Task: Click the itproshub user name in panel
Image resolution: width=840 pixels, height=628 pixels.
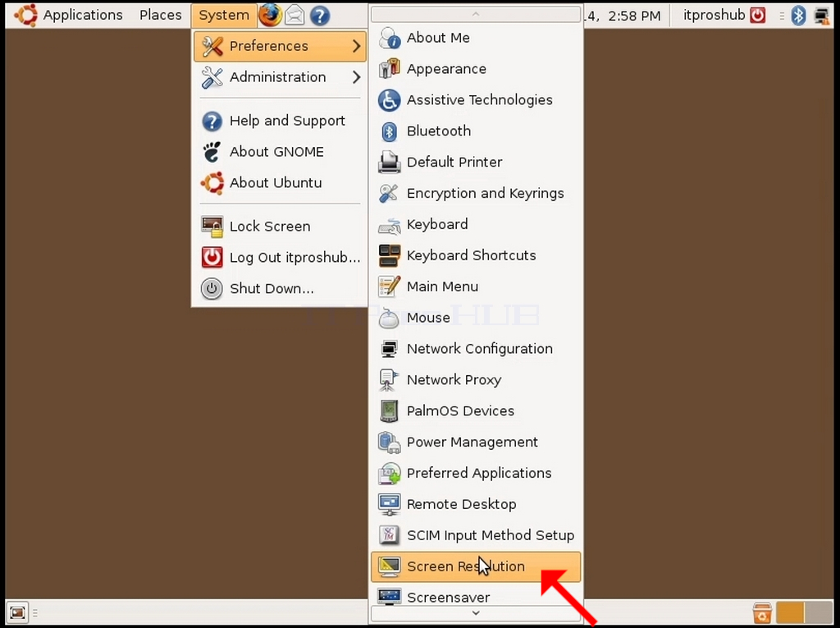Action: pos(714,15)
